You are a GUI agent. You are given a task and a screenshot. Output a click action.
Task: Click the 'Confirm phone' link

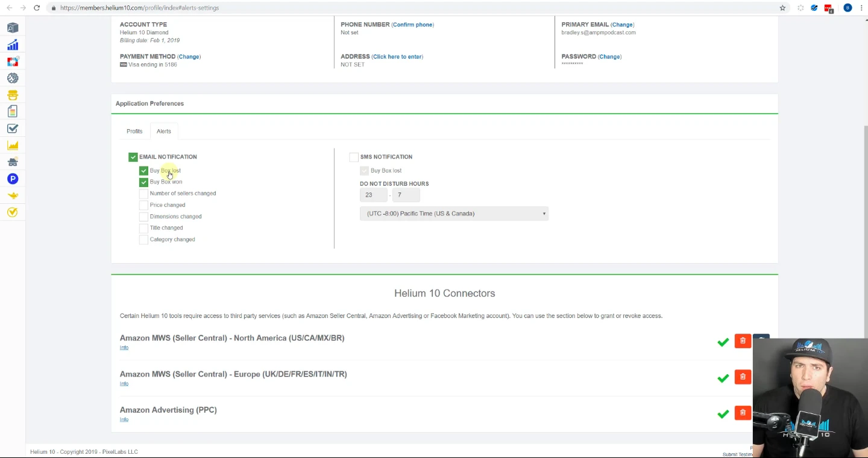tap(413, 24)
